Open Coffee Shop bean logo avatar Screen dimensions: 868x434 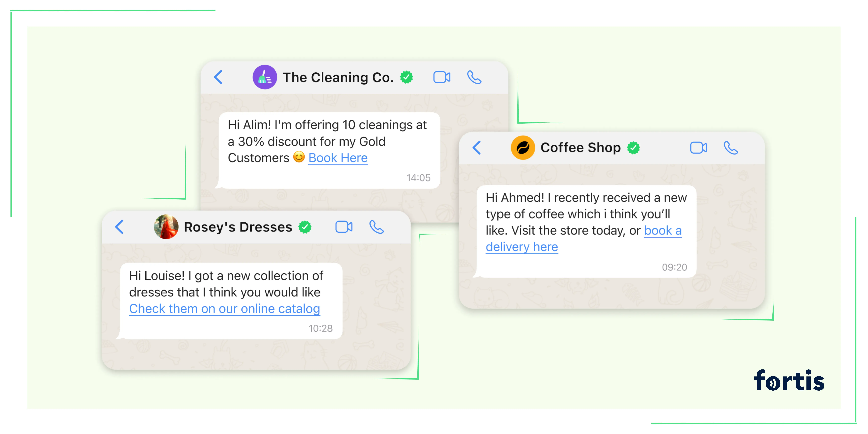523,148
